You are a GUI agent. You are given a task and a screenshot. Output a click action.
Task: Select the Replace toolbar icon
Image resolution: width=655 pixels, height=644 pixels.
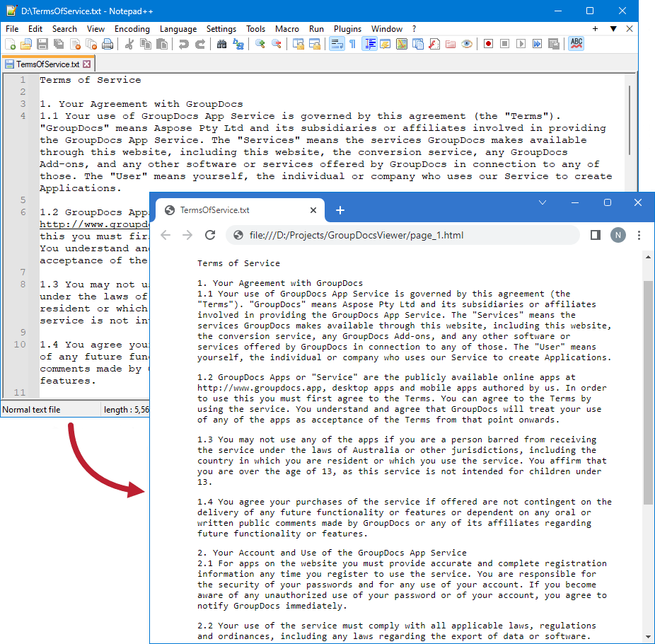click(x=238, y=43)
